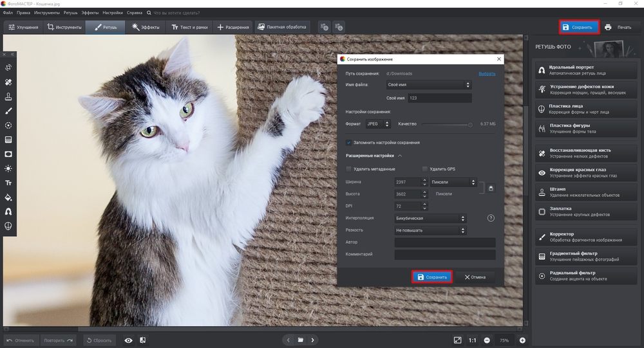The height and width of the screenshot is (348, 644).
Task: Select the paint bucket fill tool
Action: (8, 197)
